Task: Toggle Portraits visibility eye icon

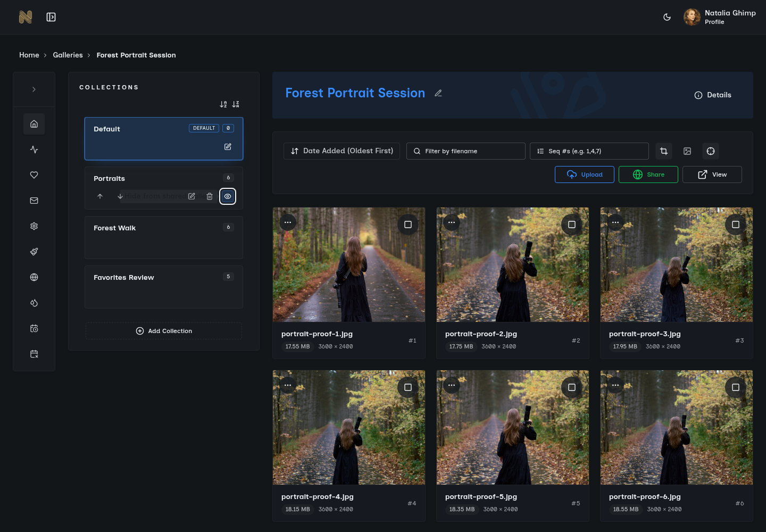Action: coord(228,196)
